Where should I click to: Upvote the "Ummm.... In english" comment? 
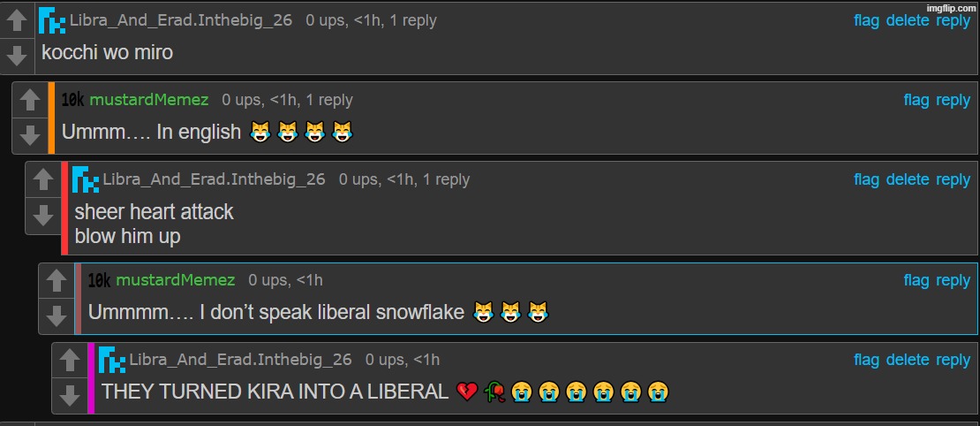tap(30, 100)
